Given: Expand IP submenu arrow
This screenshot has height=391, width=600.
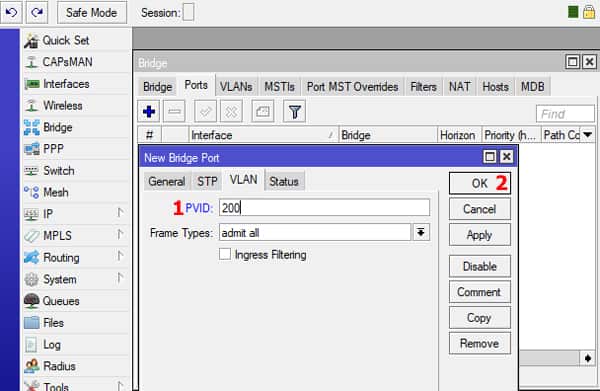Looking at the screenshot, I should (120, 212).
